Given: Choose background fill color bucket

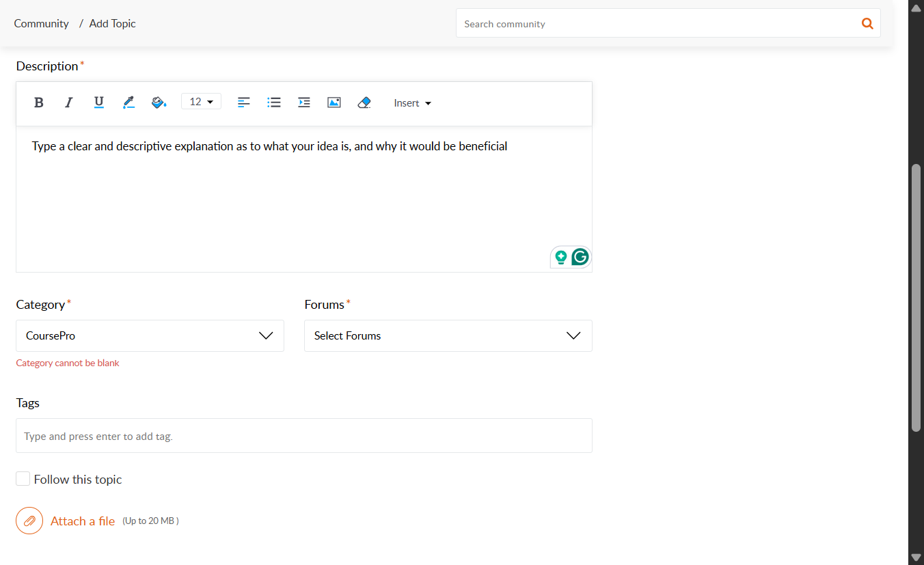Looking at the screenshot, I should click(x=159, y=102).
